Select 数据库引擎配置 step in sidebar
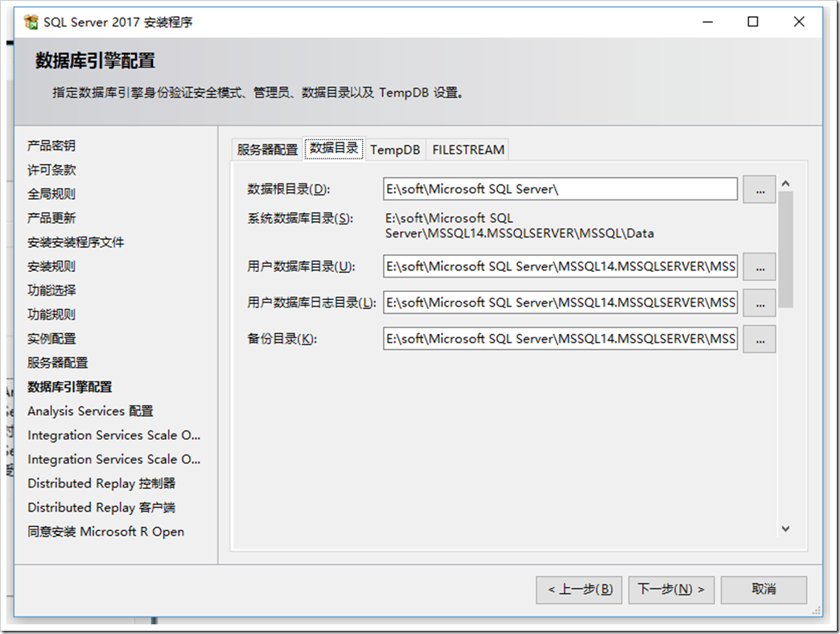The image size is (840, 634). click(x=70, y=387)
